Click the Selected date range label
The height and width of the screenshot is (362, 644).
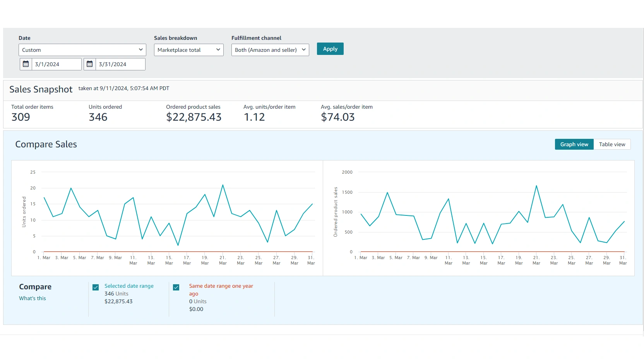[129, 286]
